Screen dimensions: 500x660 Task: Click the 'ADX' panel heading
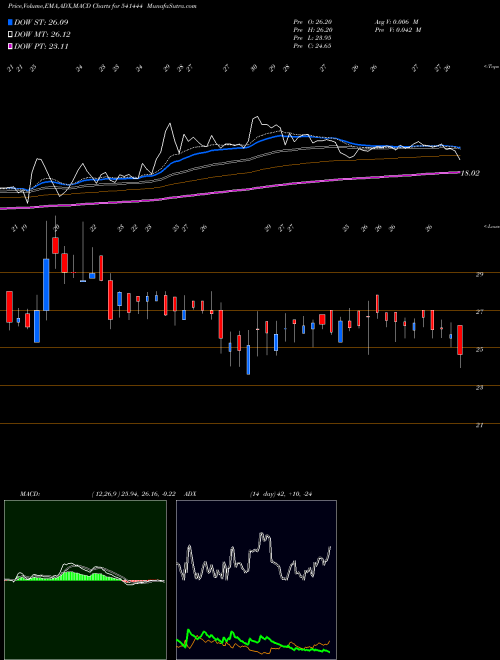click(x=191, y=494)
